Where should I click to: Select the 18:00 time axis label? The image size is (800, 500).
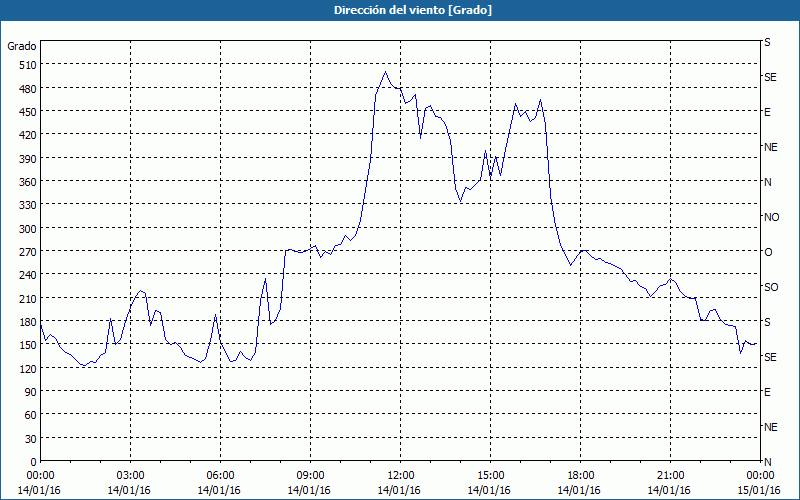(x=580, y=476)
